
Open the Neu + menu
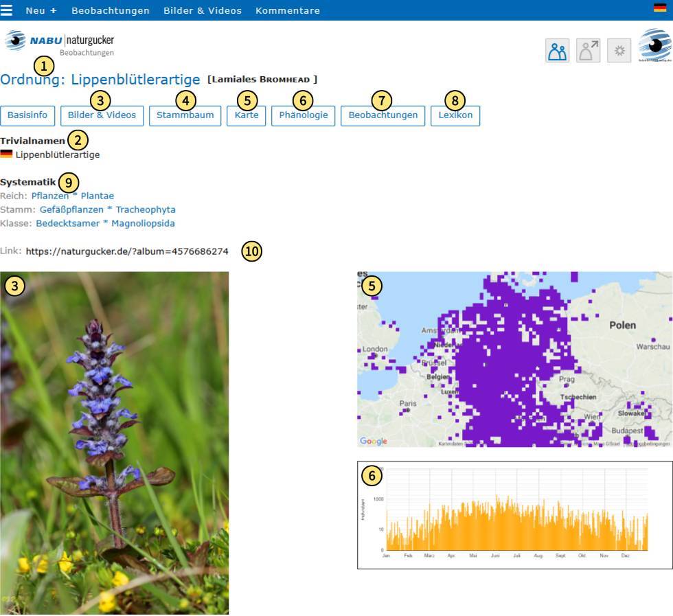pyautogui.click(x=41, y=10)
